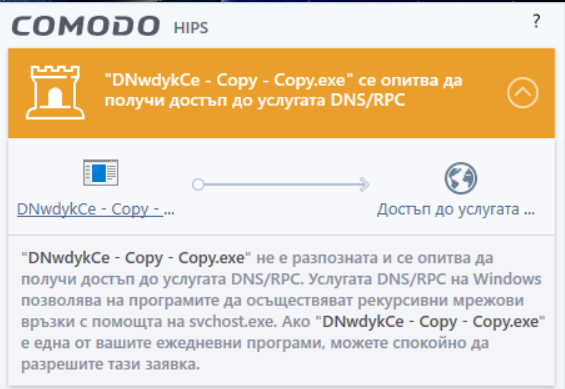Click the castle HIPS alert icon
Viewport: 565px width, 389px height.
coord(55,93)
